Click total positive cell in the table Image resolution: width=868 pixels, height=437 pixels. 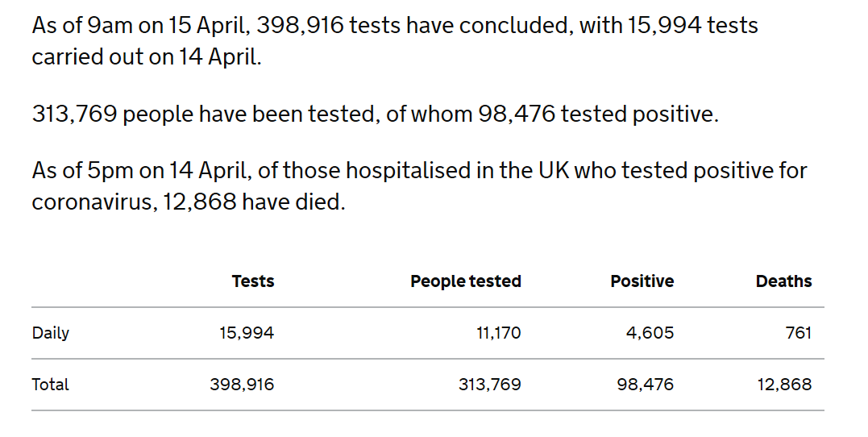click(645, 385)
